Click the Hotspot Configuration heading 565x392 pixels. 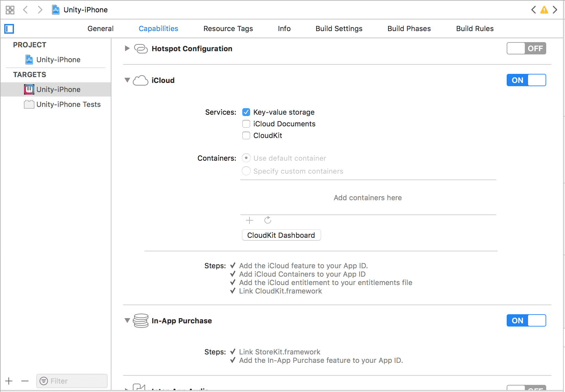[192, 49]
